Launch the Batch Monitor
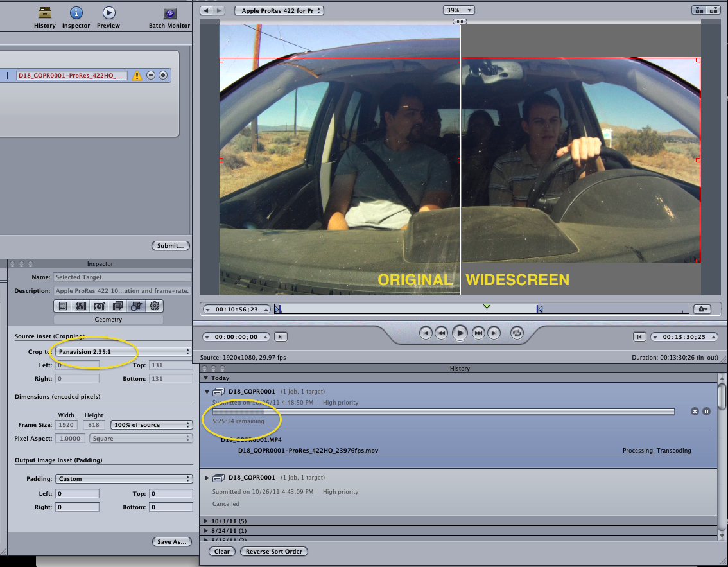This screenshot has width=728, height=567. click(169, 17)
